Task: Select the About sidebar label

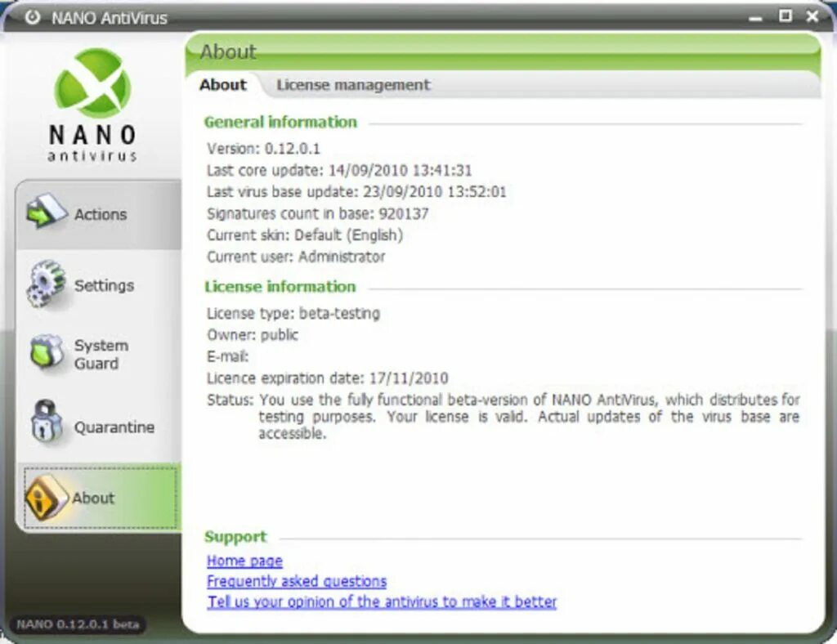Action: point(93,498)
